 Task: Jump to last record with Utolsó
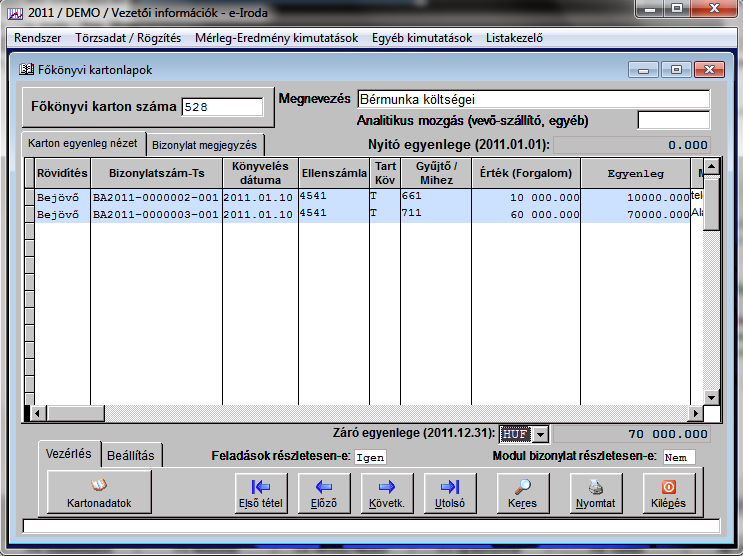tap(449, 492)
